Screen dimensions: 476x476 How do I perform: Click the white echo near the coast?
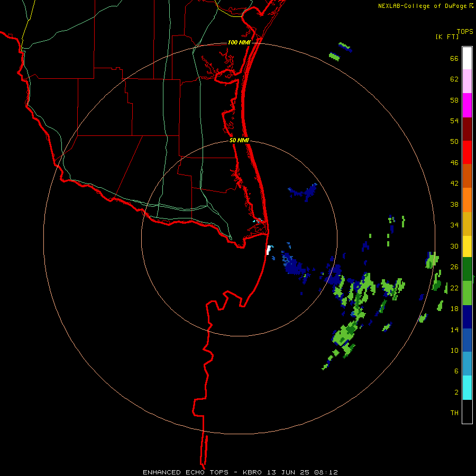coord(268,250)
